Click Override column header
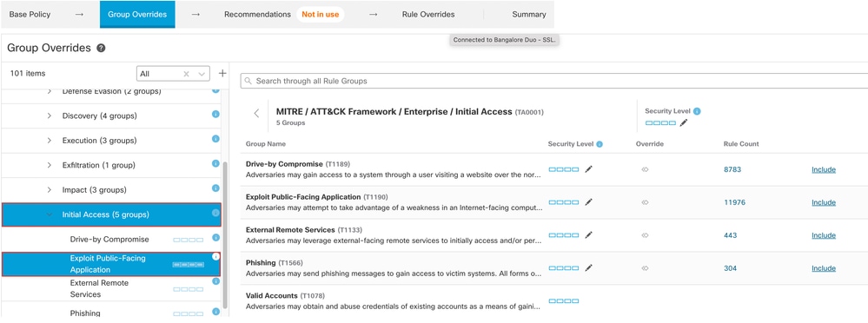 point(649,144)
